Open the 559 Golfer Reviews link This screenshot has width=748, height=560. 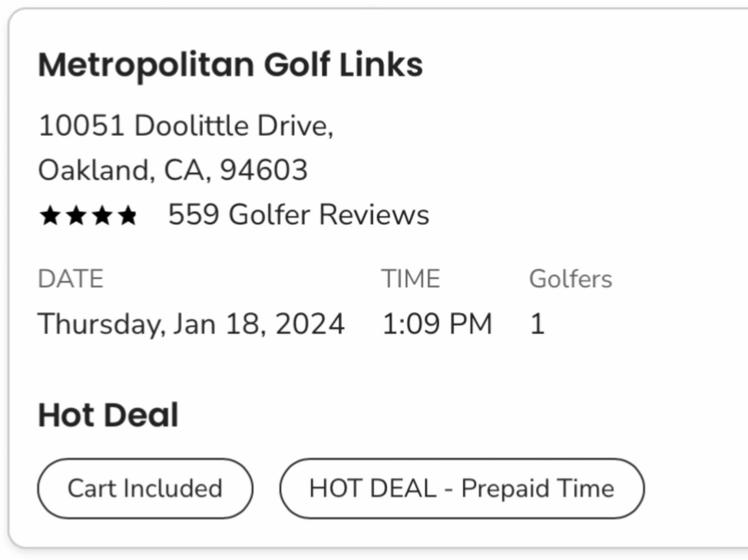tap(298, 215)
